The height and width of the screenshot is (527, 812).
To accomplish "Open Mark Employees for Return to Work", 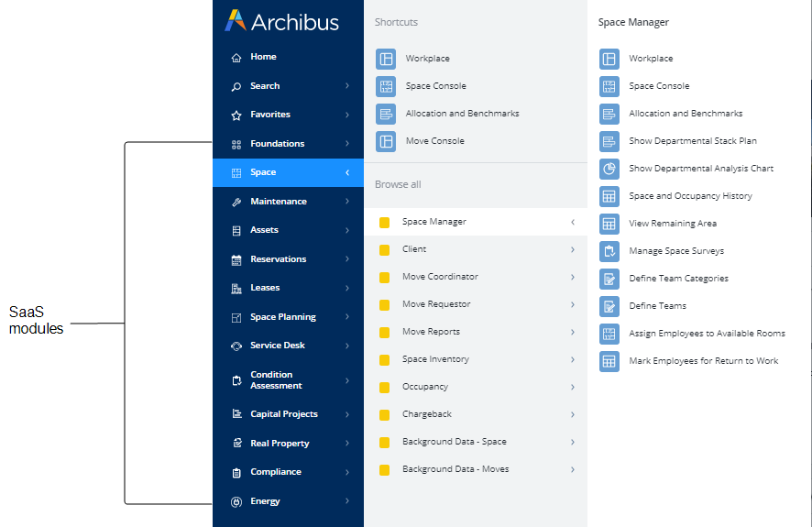I will (x=703, y=361).
